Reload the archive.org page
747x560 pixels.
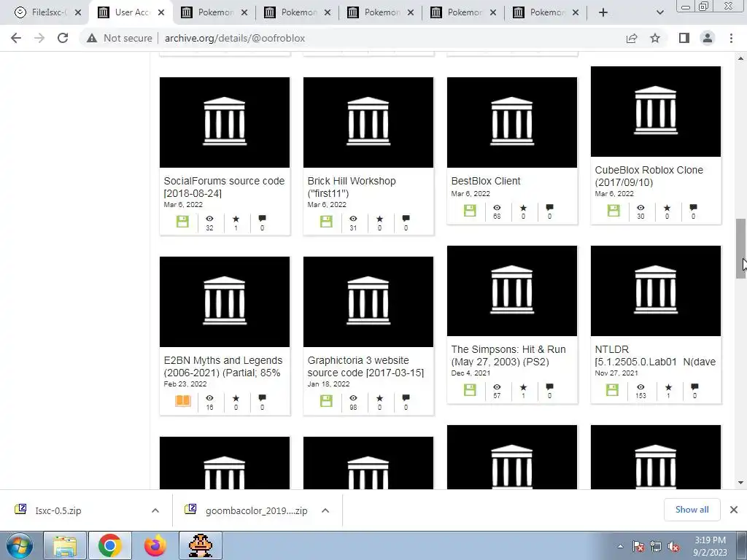pos(63,38)
